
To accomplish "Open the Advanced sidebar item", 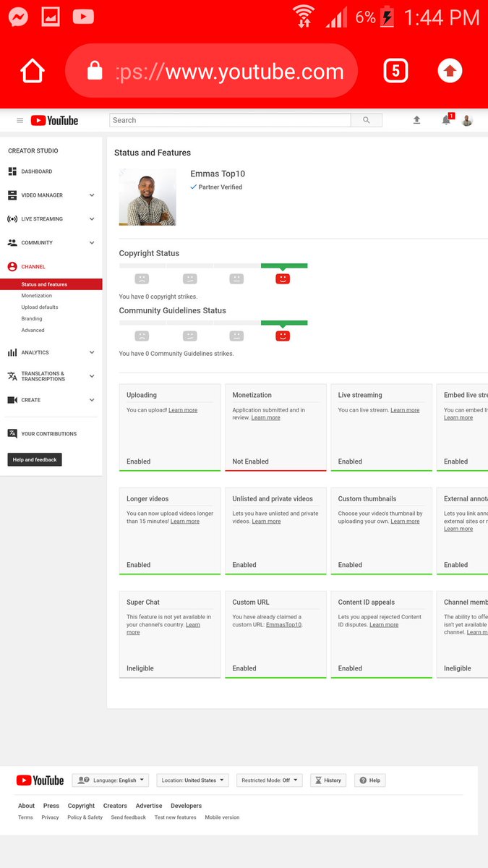I will pos(33,331).
